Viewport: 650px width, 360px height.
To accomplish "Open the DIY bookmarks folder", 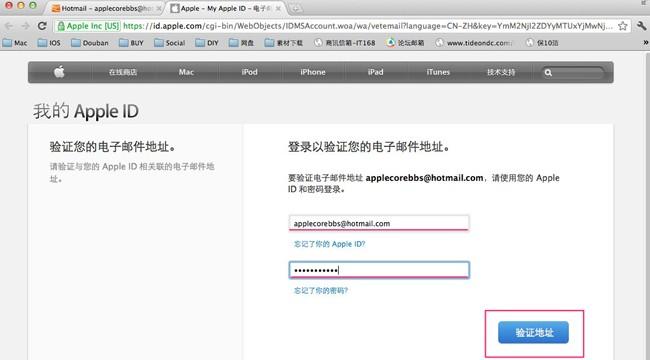I will coord(206,43).
